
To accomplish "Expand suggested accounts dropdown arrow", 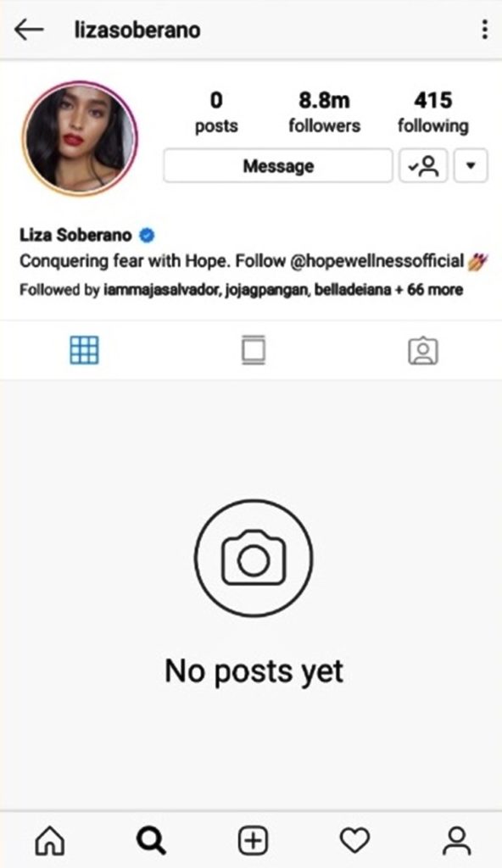I will tap(471, 165).
